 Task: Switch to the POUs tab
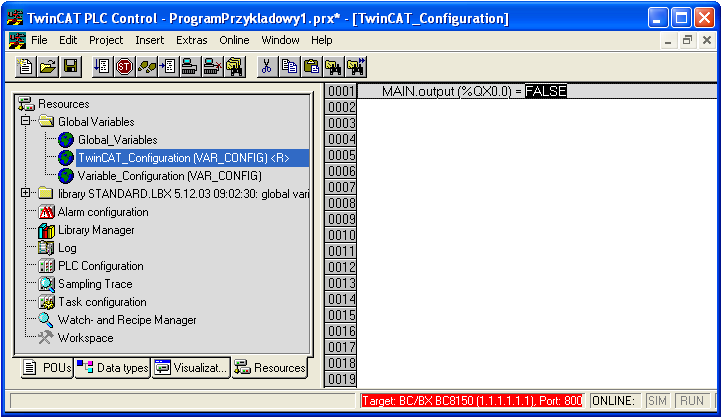click(x=47, y=368)
